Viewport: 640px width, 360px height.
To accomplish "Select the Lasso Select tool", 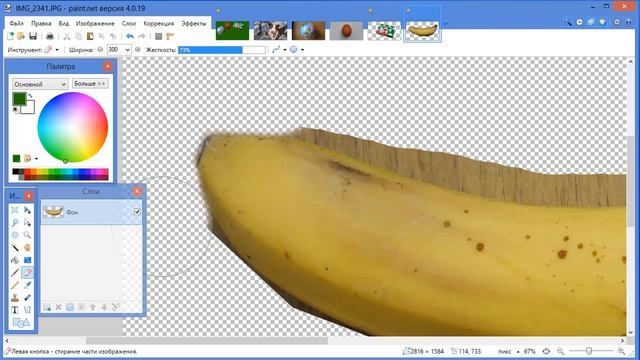I will click(15, 223).
